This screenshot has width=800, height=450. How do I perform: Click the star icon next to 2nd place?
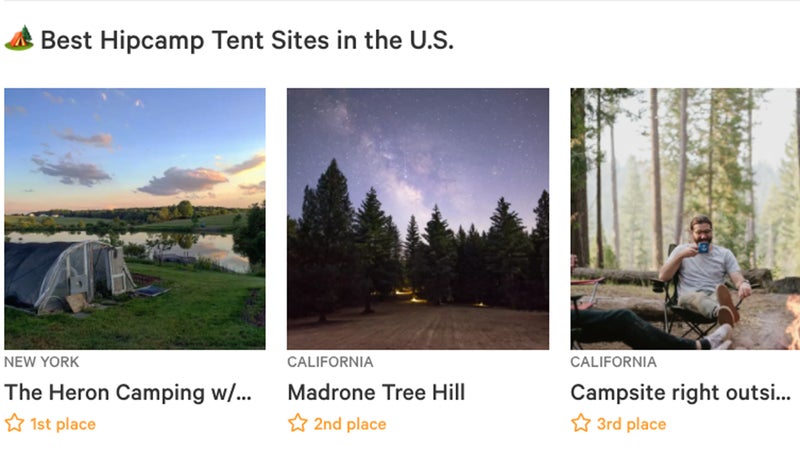point(297,423)
